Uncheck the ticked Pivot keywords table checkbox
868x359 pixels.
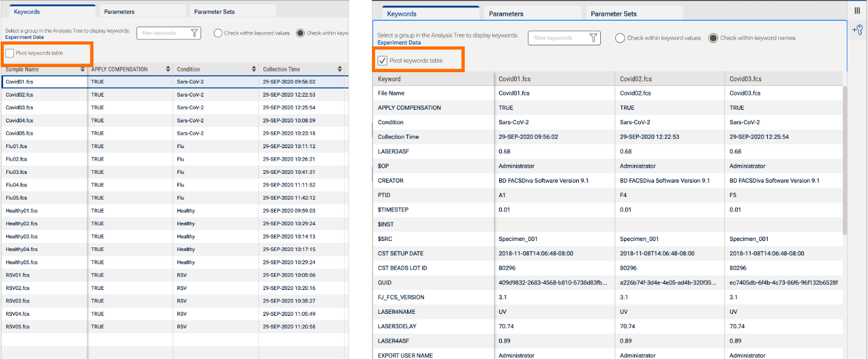383,60
